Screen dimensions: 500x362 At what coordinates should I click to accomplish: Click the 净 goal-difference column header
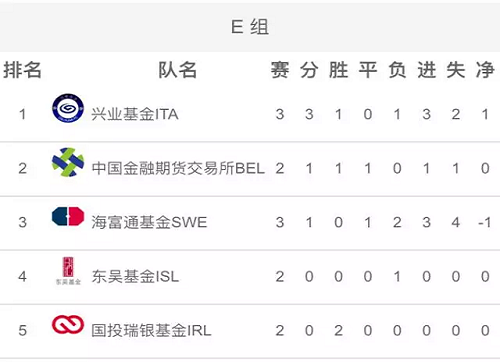tap(485, 70)
